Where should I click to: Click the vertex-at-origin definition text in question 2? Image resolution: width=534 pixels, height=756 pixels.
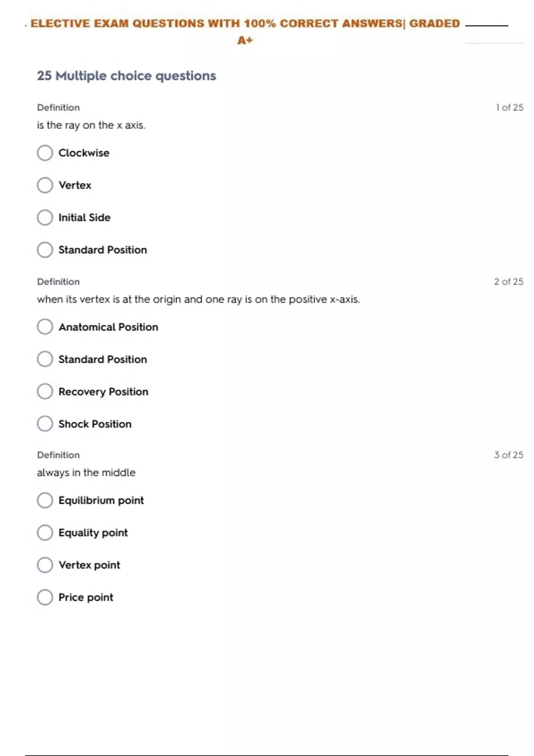(198, 300)
